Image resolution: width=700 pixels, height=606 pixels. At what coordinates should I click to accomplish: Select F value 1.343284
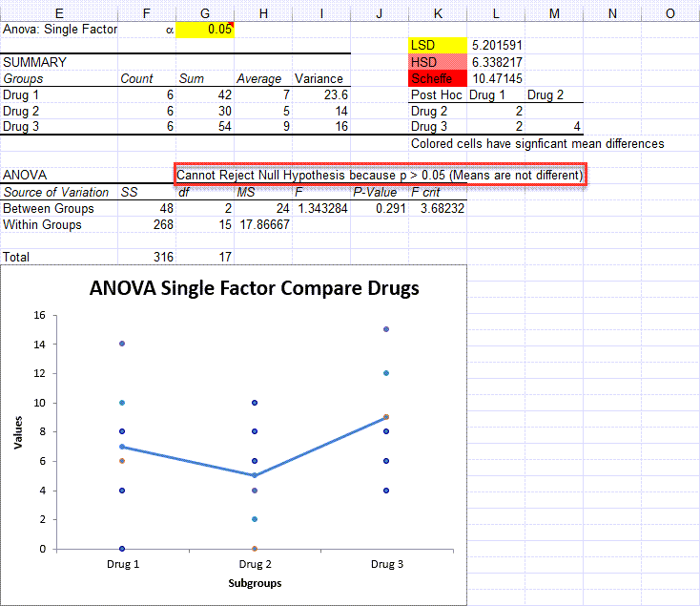pyautogui.click(x=322, y=209)
